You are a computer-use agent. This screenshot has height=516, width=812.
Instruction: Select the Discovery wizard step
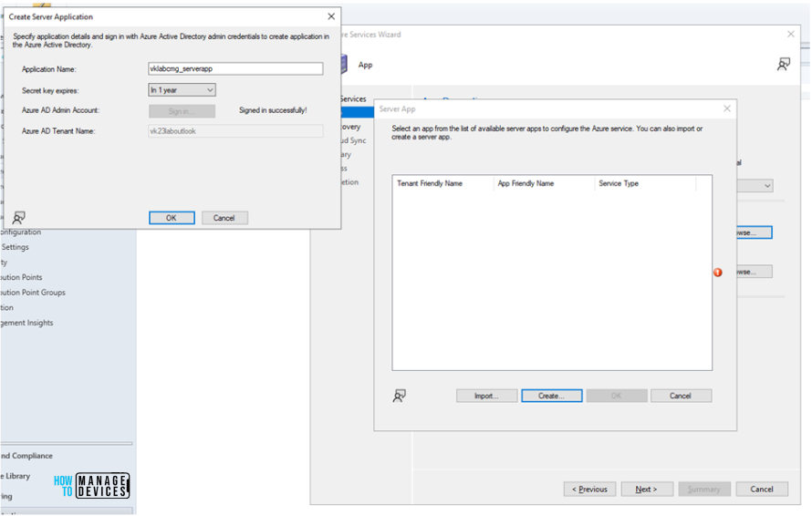click(350, 127)
